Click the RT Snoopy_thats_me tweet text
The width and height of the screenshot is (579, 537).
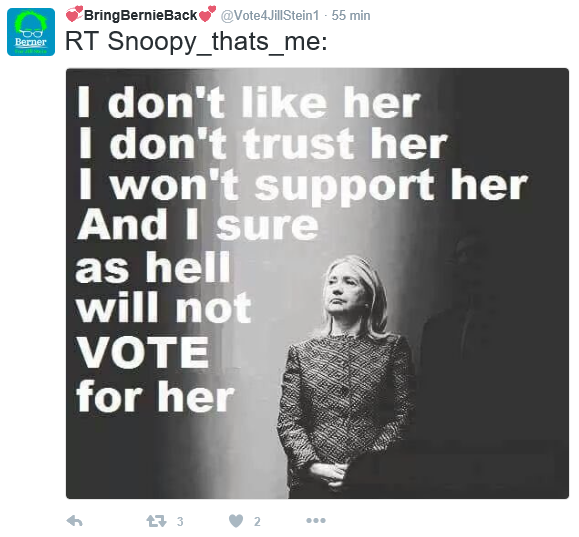pos(196,41)
